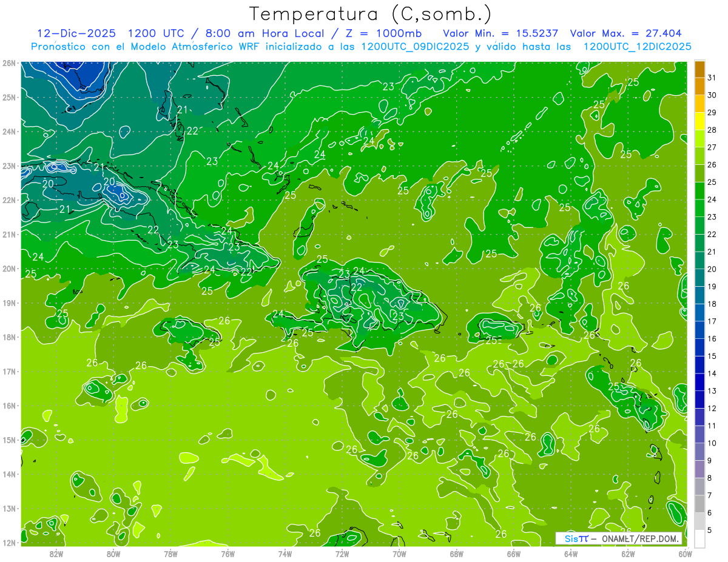Click the "15N" latitude axis label
Image resolution: width=728 pixels, height=562 pixels.
8,440
